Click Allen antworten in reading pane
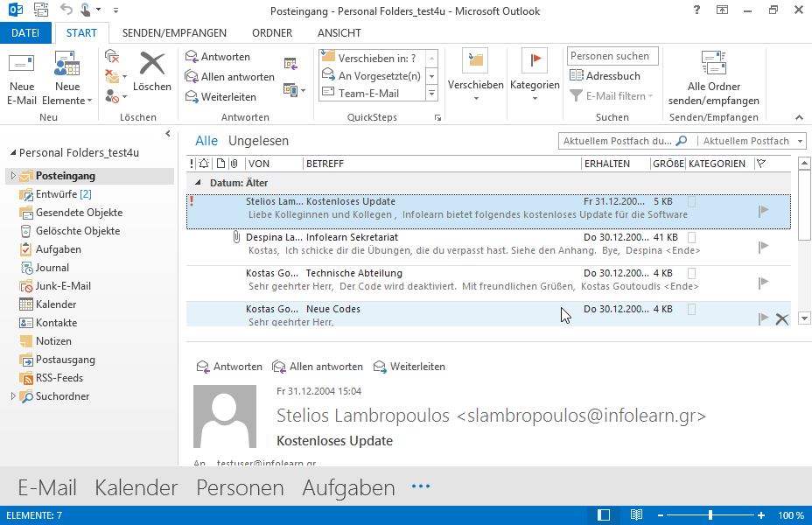812x525 pixels. 318,367
